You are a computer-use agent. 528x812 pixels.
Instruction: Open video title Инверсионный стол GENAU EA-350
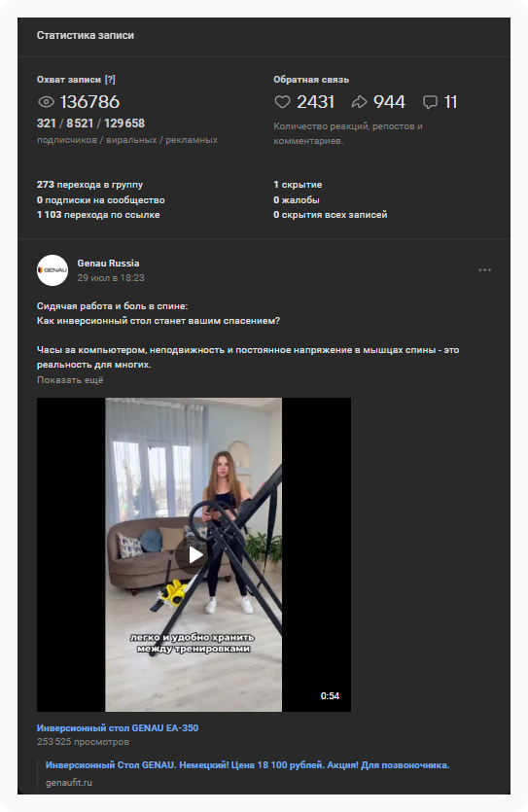click(x=118, y=727)
